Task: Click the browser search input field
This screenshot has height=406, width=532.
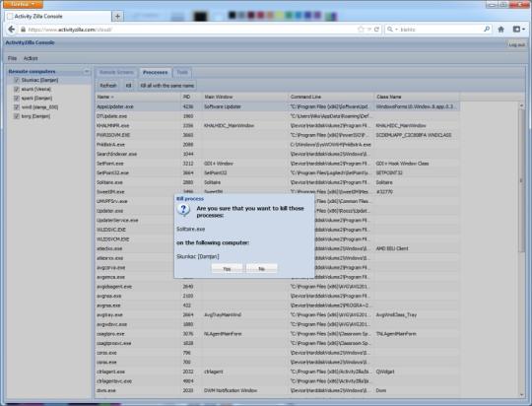Action: [x=441, y=30]
